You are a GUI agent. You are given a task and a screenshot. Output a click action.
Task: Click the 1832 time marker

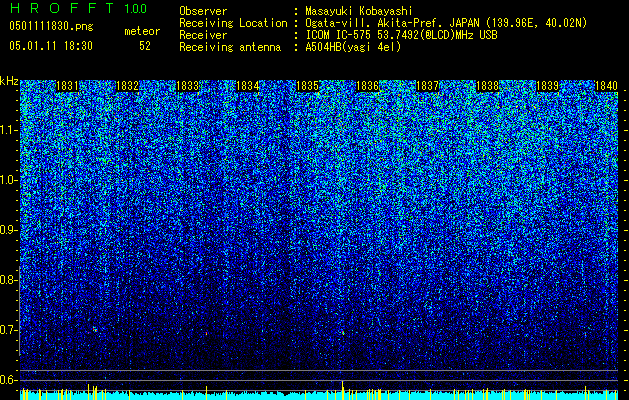point(127,86)
